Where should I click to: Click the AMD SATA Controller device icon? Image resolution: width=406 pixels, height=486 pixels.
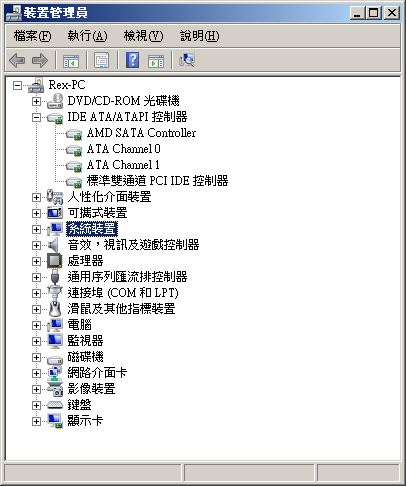[74, 134]
